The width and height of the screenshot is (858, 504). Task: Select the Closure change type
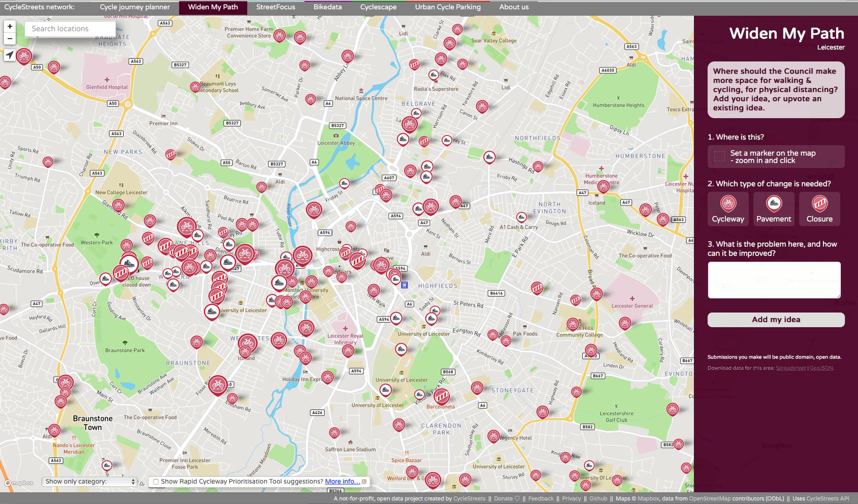pyautogui.click(x=819, y=209)
